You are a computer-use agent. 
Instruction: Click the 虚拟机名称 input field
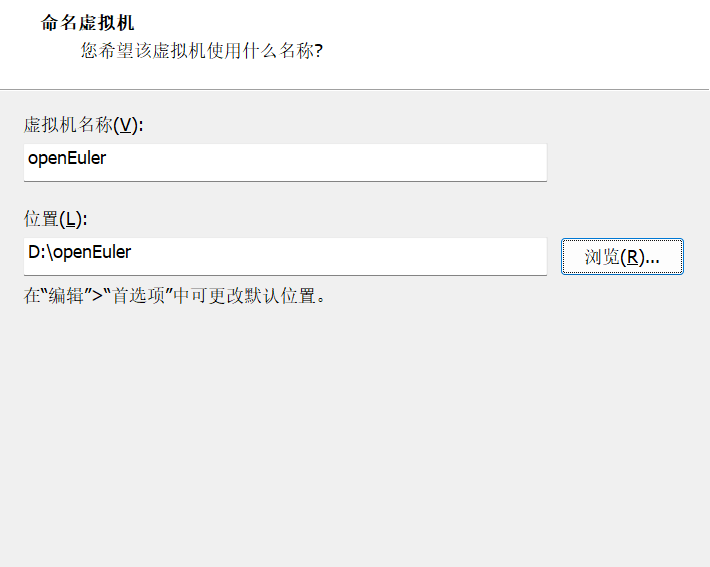pyautogui.click(x=285, y=162)
